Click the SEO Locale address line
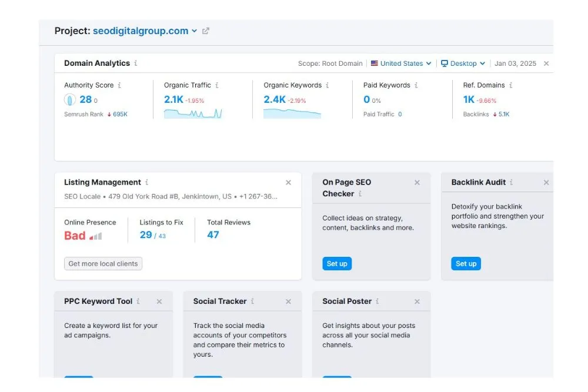The width and height of the screenshot is (588, 392). tap(171, 196)
